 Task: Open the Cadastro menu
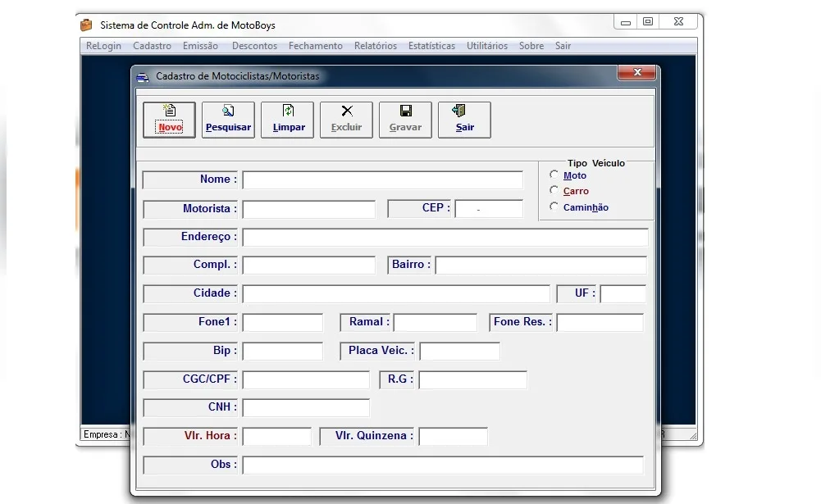tap(152, 46)
